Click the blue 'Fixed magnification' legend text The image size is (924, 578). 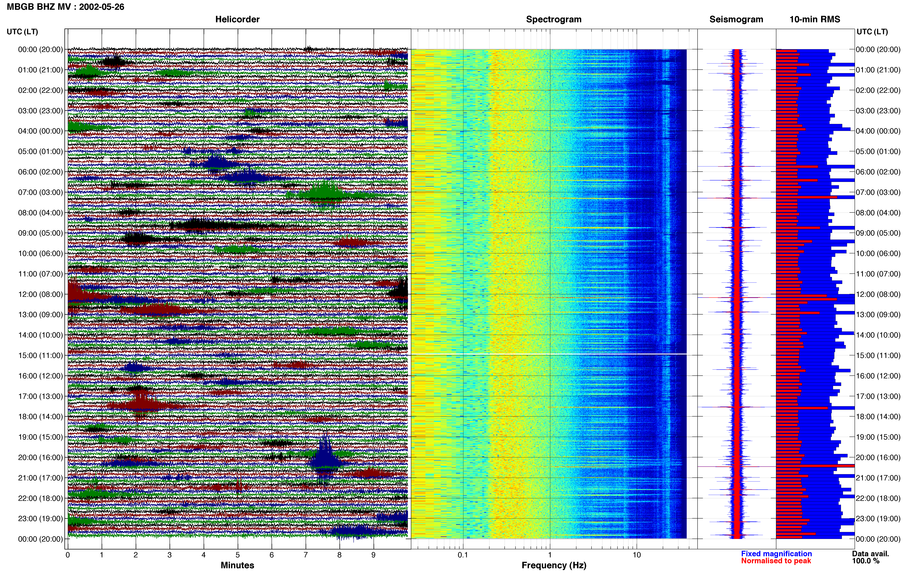coord(777,554)
